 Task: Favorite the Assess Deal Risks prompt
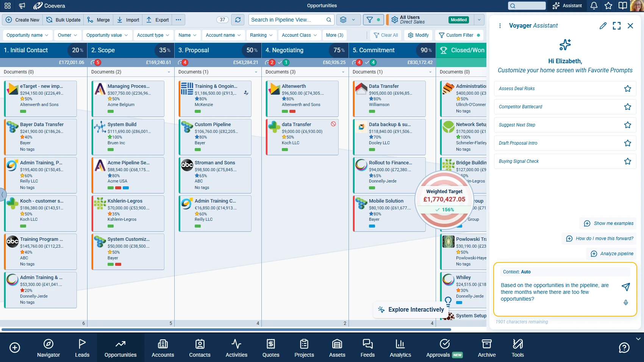(628, 89)
